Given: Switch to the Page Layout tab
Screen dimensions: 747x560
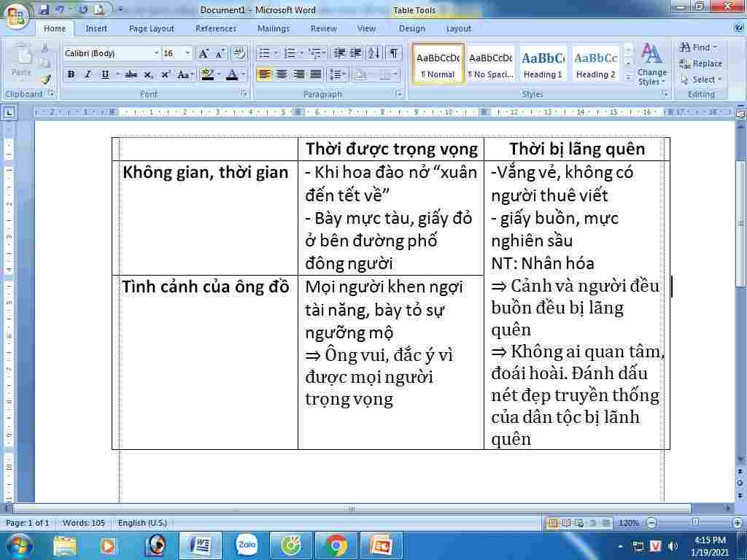Looking at the screenshot, I should point(151,28).
